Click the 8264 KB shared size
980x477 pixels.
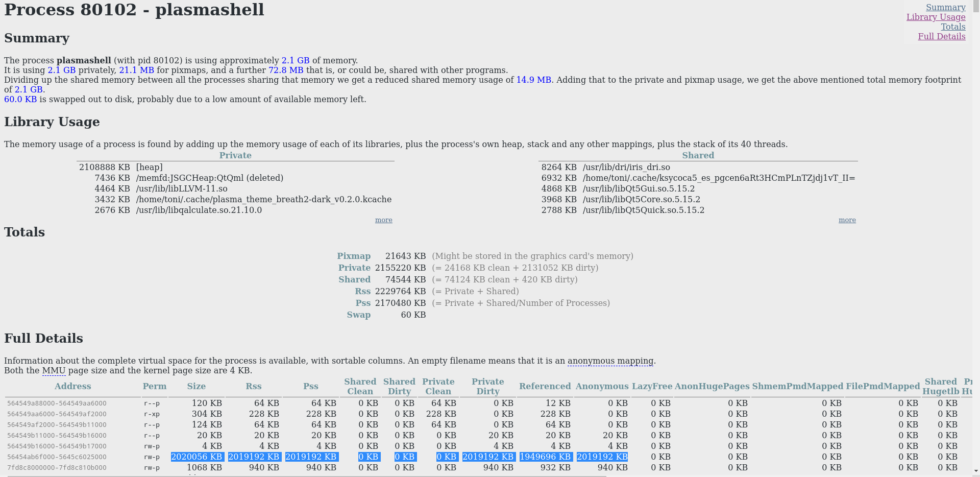[x=559, y=167]
